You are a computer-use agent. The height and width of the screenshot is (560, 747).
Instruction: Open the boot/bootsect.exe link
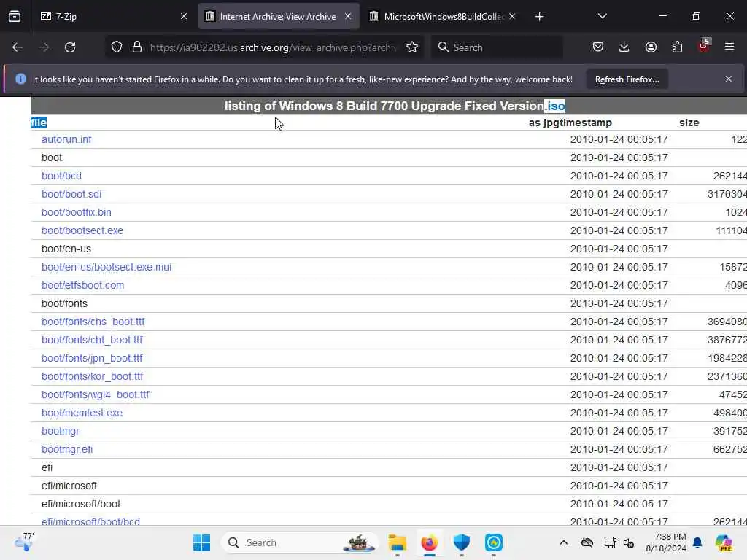click(82, 230)
